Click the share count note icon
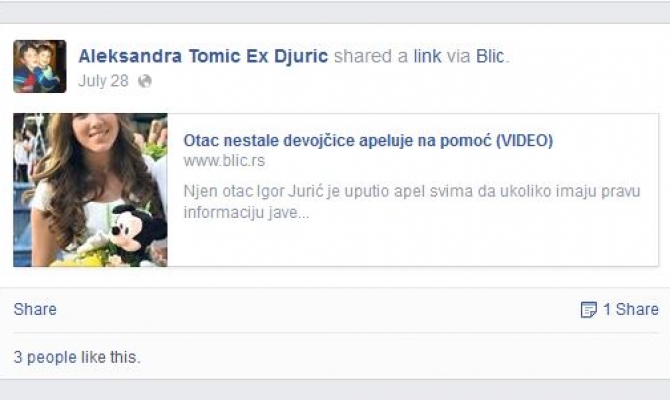This screenshot has width=670, height=400. (x=589, y=310)
